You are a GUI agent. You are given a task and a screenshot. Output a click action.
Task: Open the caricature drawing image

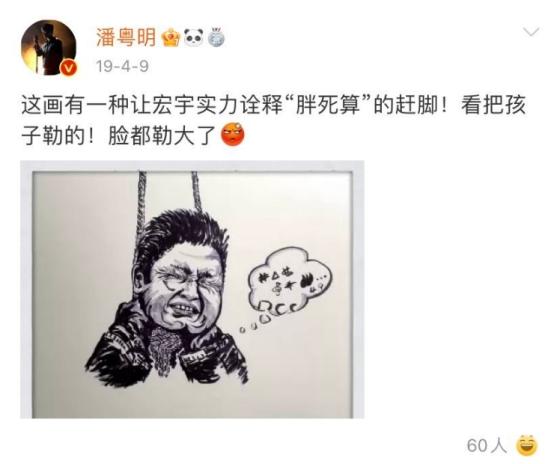pyautogui.click(x=192, y=290)
